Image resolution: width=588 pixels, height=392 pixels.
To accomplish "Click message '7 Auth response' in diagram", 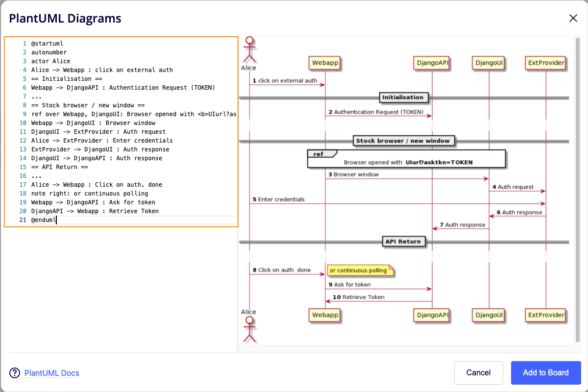I will pyautogui.click(x=462, y=224).
